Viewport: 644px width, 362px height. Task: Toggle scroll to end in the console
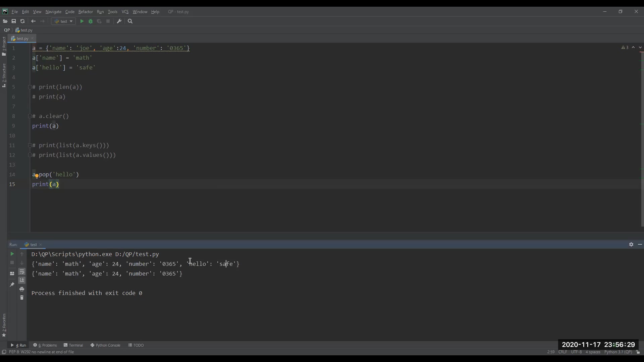(22, 280)
